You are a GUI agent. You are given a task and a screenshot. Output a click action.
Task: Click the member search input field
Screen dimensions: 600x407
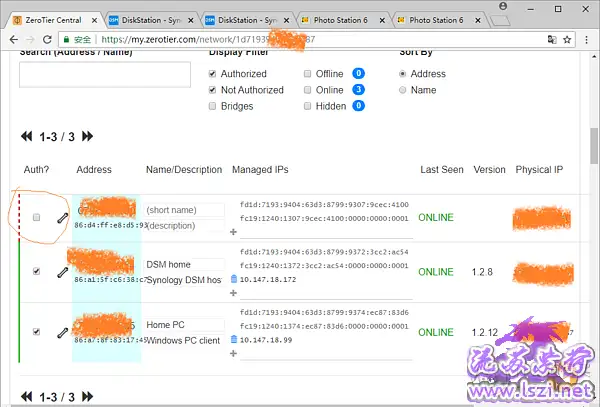[x=105, y=75]
